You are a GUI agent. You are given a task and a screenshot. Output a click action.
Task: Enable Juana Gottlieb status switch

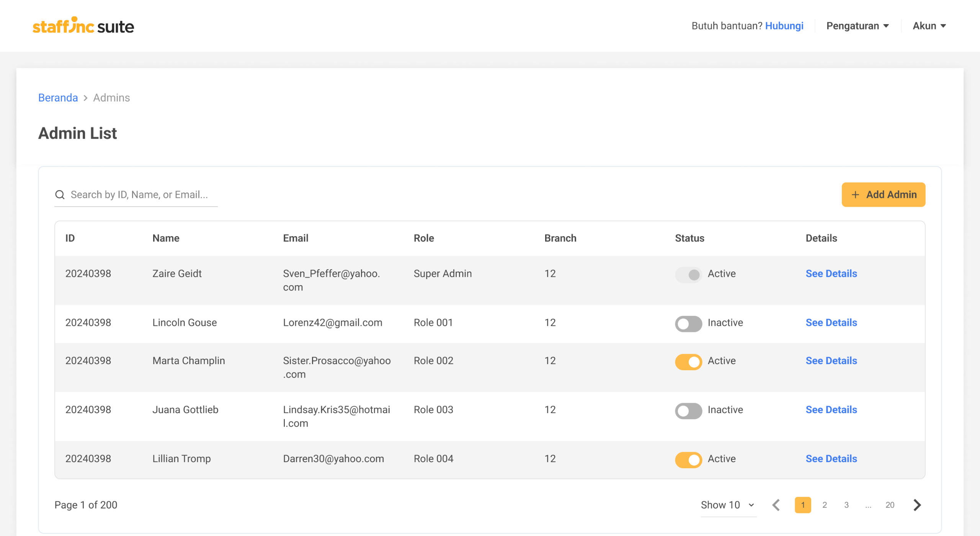click(x=688, y=410)
